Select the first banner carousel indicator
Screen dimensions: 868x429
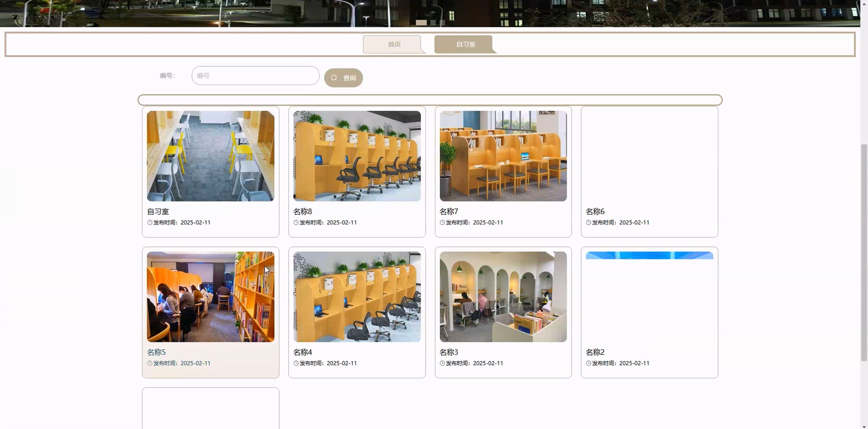pyautogui.click(x=421, y=23)
